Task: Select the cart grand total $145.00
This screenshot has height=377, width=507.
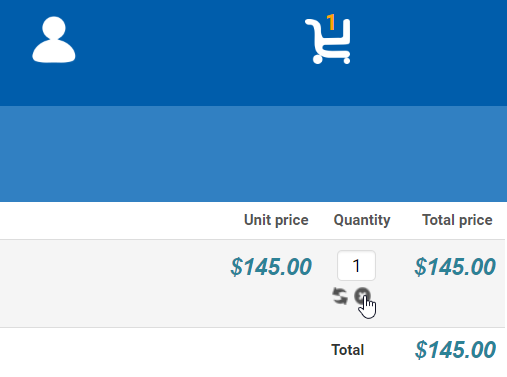Action: (455, 350)
